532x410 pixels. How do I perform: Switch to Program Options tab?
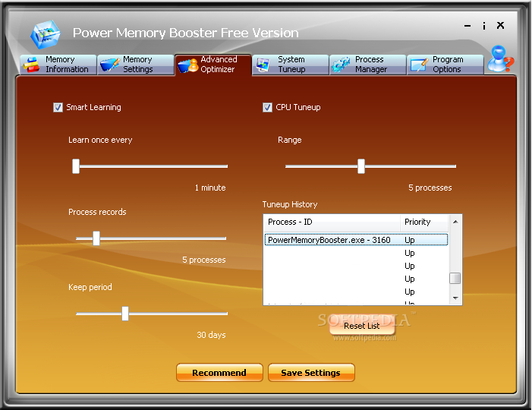[445, 65]
